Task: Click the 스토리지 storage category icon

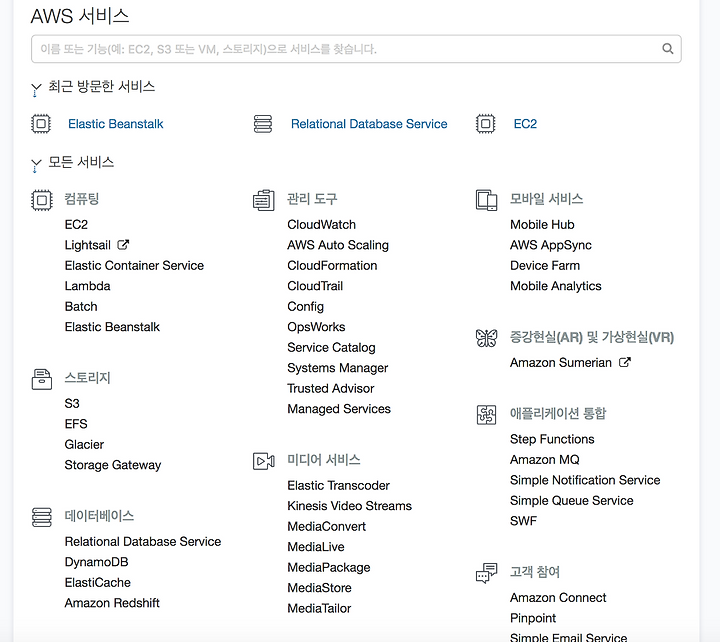Action: [41, 379]
